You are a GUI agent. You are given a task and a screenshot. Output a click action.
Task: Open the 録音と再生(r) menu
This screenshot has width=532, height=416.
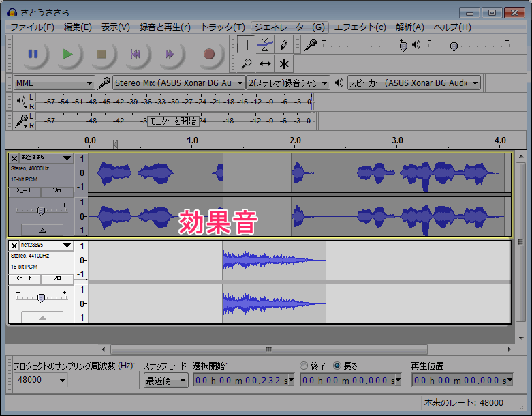pyautogui.click(x=165, y=27)
